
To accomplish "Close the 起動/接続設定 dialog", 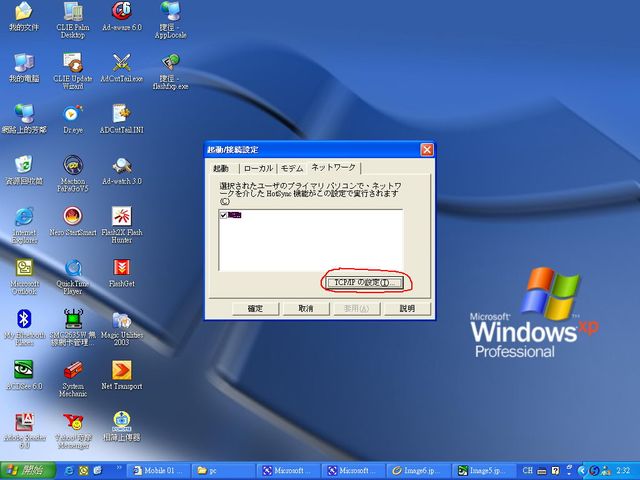I will pos(427,150).
